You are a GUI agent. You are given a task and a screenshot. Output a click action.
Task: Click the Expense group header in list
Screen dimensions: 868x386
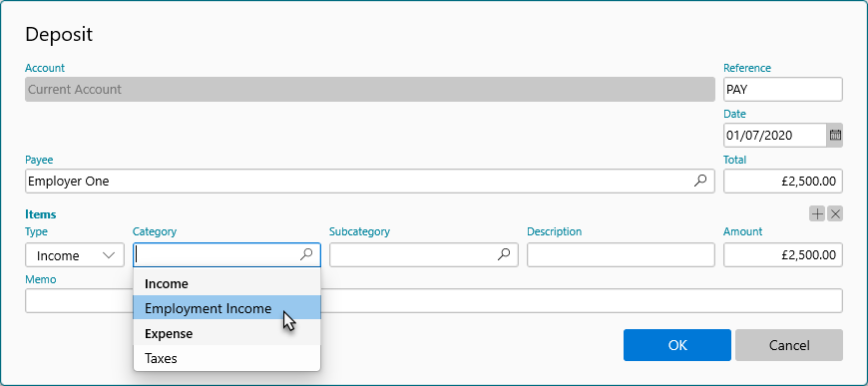226,333
